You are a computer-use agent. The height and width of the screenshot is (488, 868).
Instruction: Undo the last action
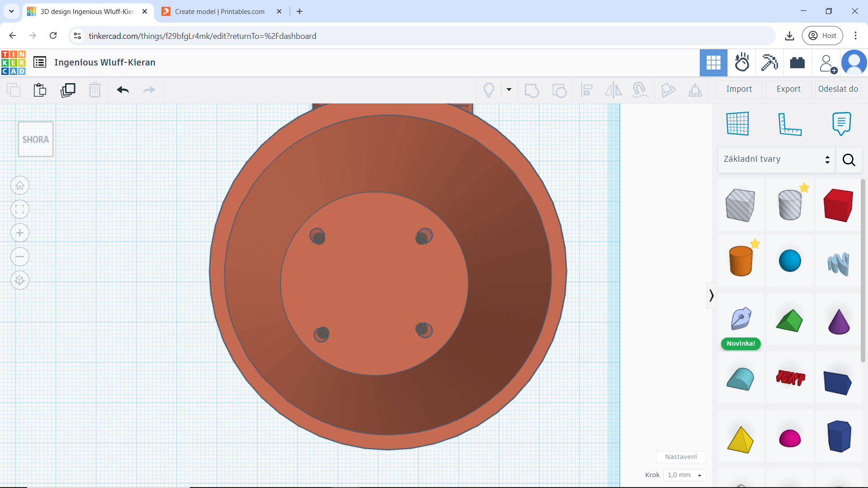tap(123, 90)
